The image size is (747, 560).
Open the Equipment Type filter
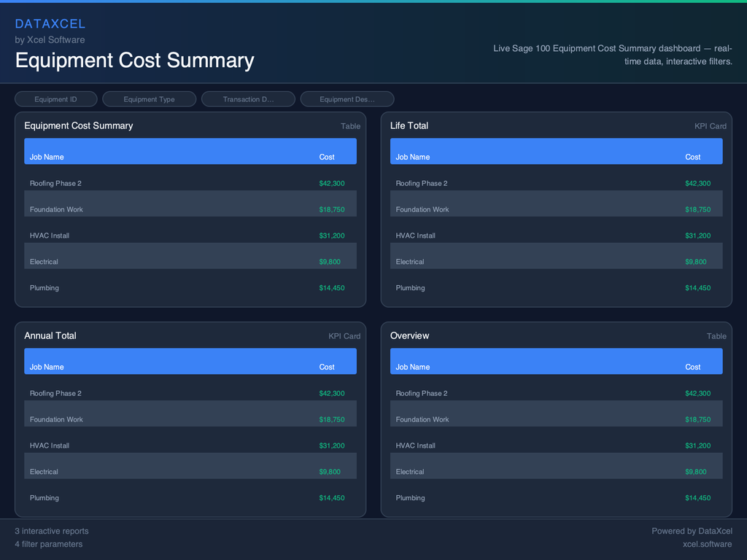pos(149,98)
